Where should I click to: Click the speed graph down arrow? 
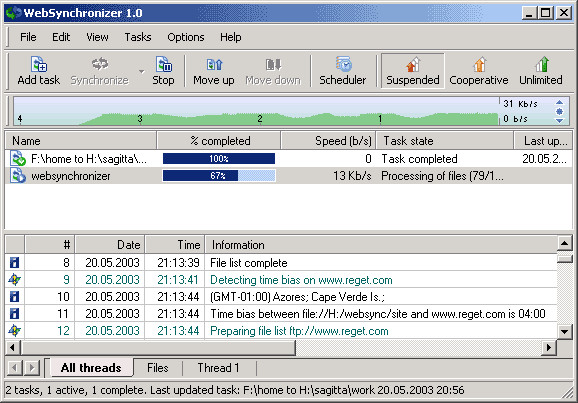[x=559, y=121]
